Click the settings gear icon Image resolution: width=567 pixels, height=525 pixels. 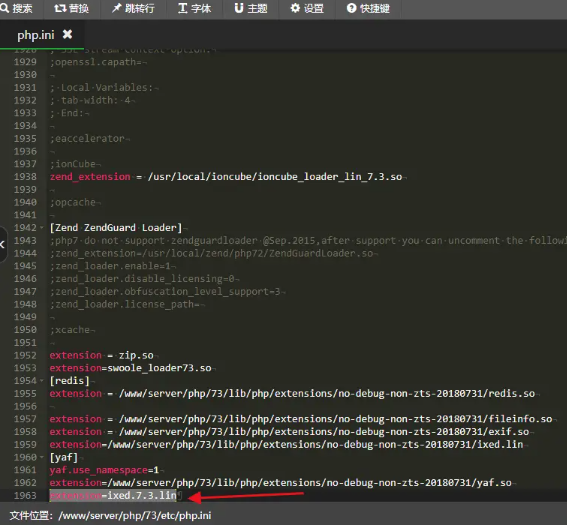[295, 8]
